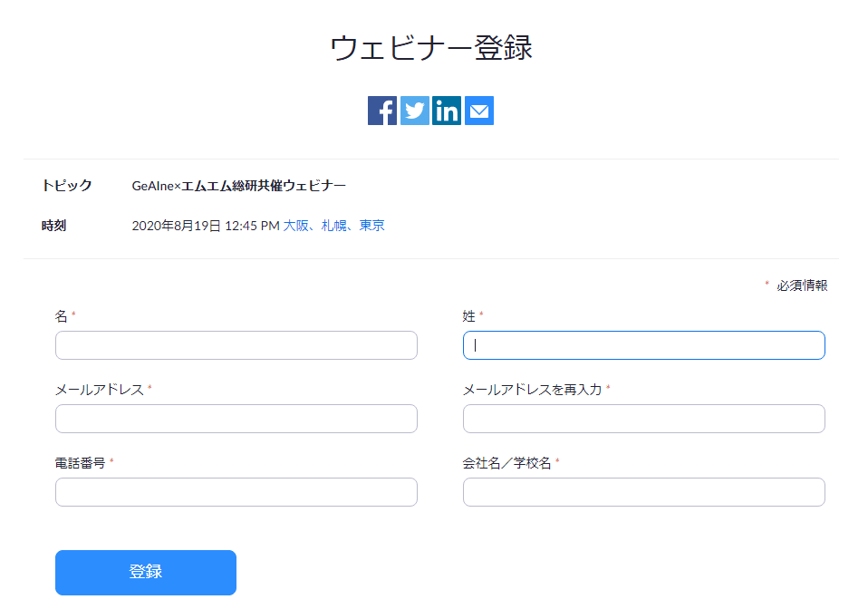Click the 電話番号 phone number field
The image size is (868, 609).
pos(236,492)
